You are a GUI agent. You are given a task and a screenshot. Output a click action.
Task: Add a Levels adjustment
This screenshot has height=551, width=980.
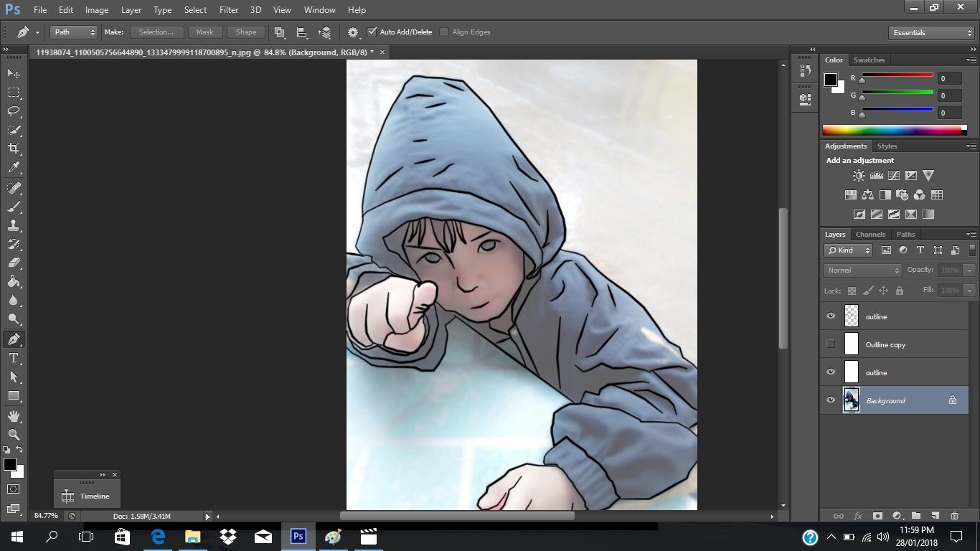[x=876, y=175]
